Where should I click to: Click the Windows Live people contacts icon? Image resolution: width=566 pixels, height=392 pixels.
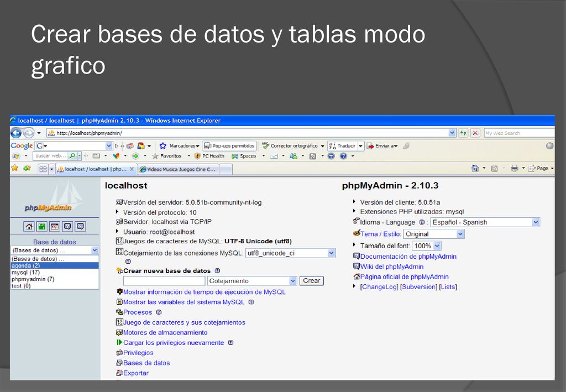(x=294, y=156)
